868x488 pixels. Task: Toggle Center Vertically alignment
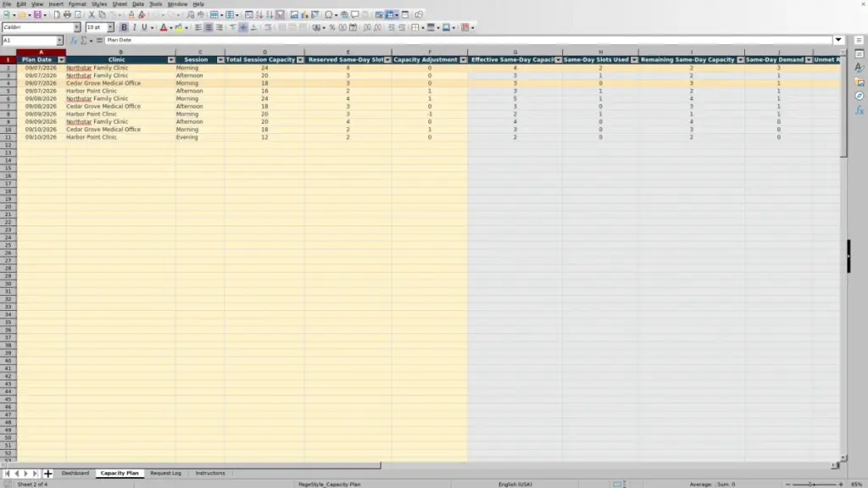[x=243, y=27]
